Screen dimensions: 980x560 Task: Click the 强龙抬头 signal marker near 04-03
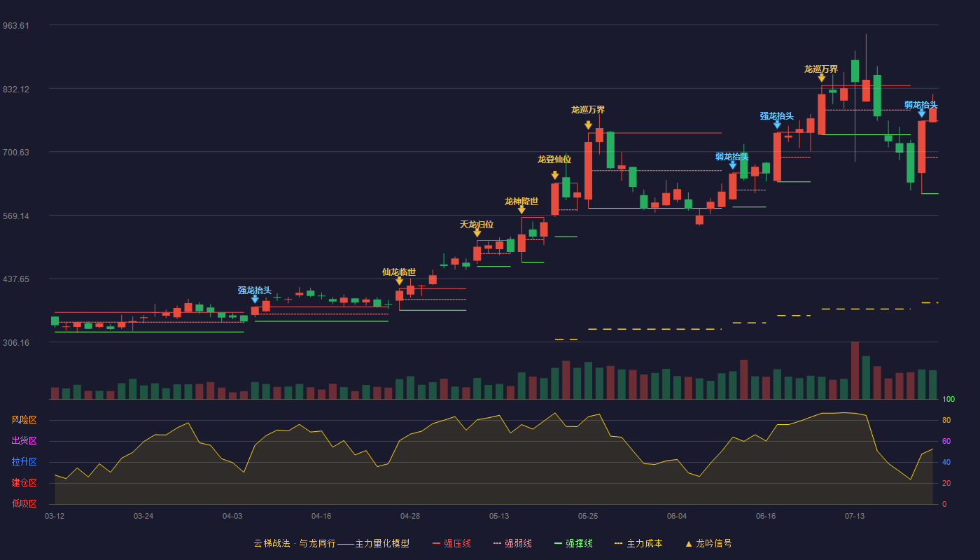255,299
